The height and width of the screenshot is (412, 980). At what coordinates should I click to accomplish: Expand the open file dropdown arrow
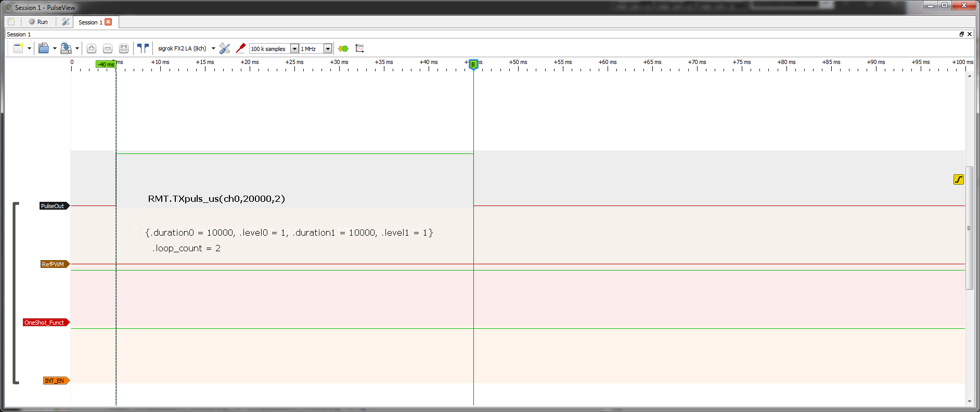point(55,48)
